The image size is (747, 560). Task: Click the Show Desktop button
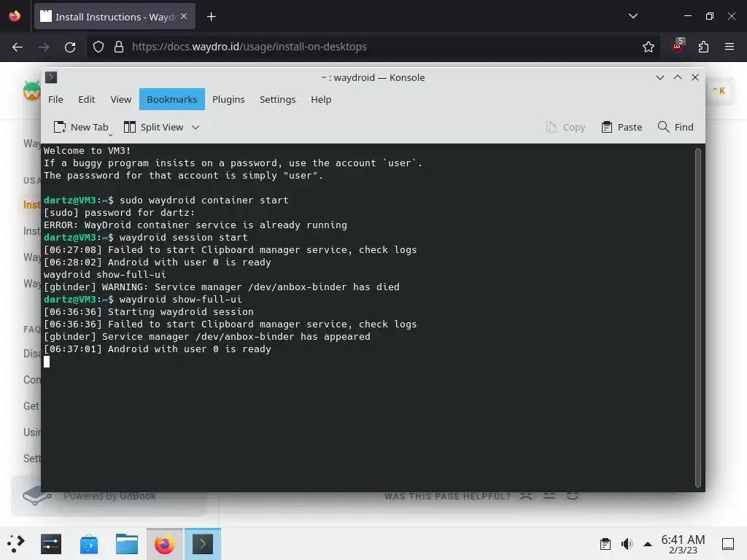point(727,544)
